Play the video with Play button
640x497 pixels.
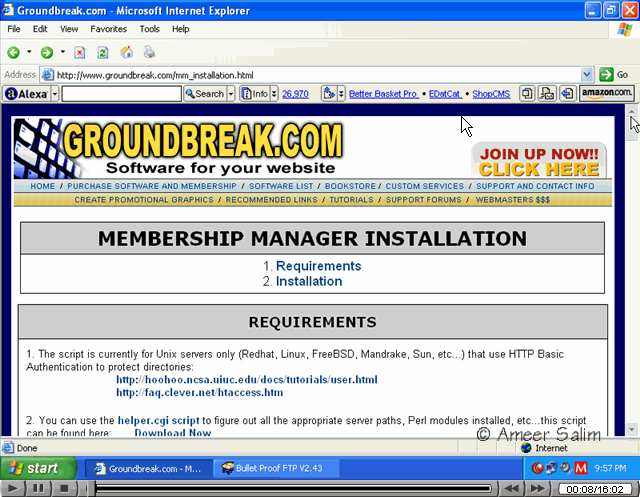[x=13, y=488]
